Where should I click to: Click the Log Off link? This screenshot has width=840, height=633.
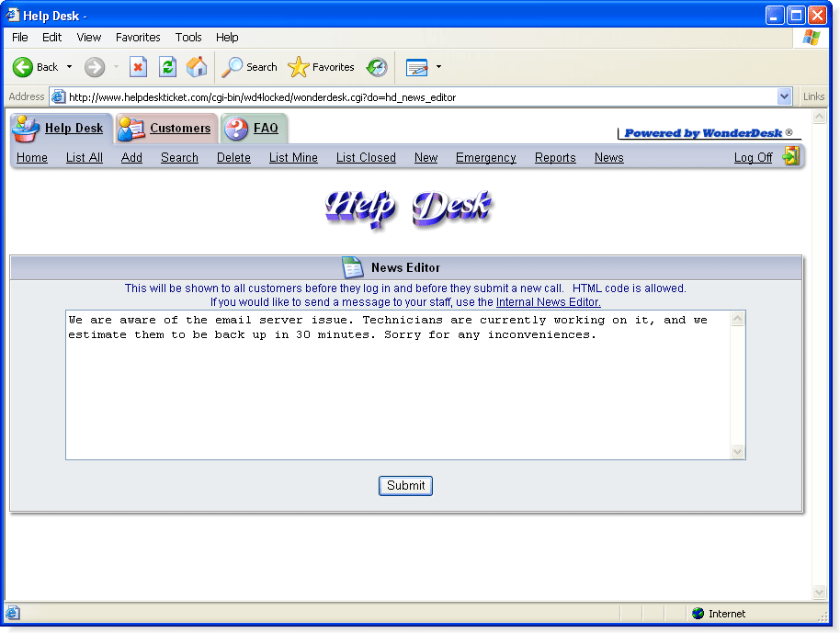[754, 157]
